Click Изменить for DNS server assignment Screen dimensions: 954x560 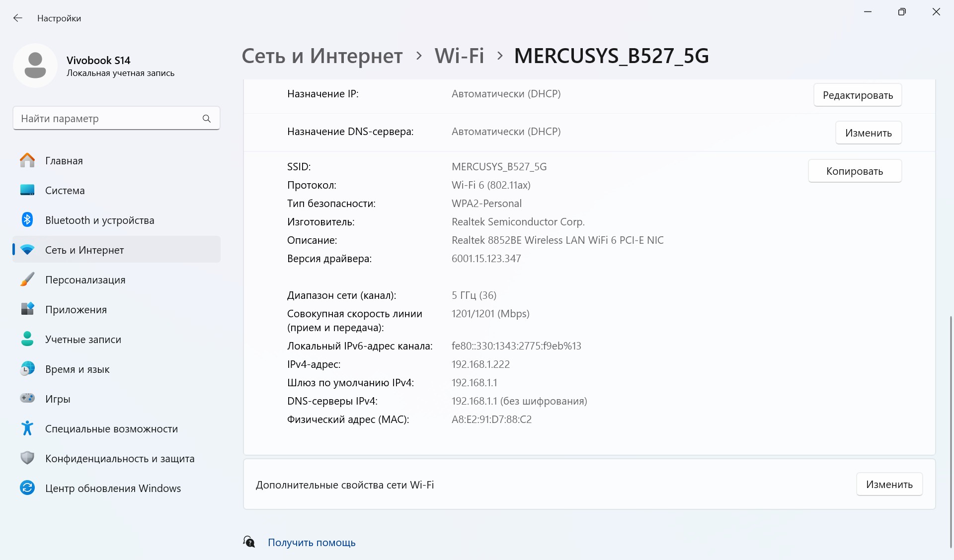tap(869, 133)
